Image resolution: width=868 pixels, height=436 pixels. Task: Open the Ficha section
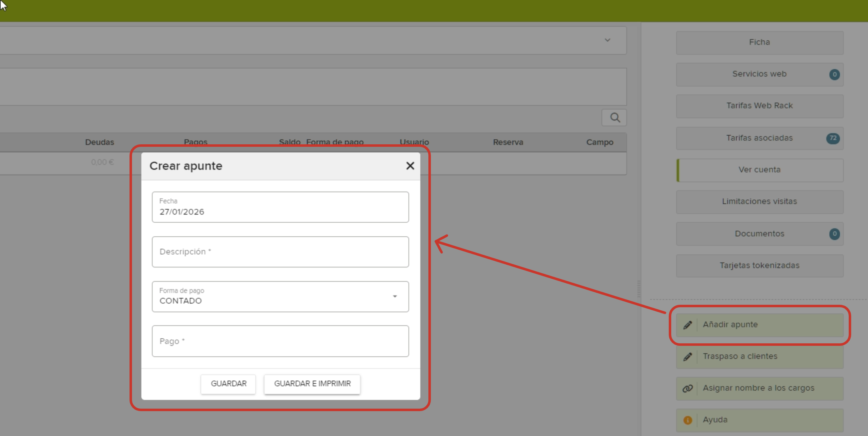tap(759, 42)
